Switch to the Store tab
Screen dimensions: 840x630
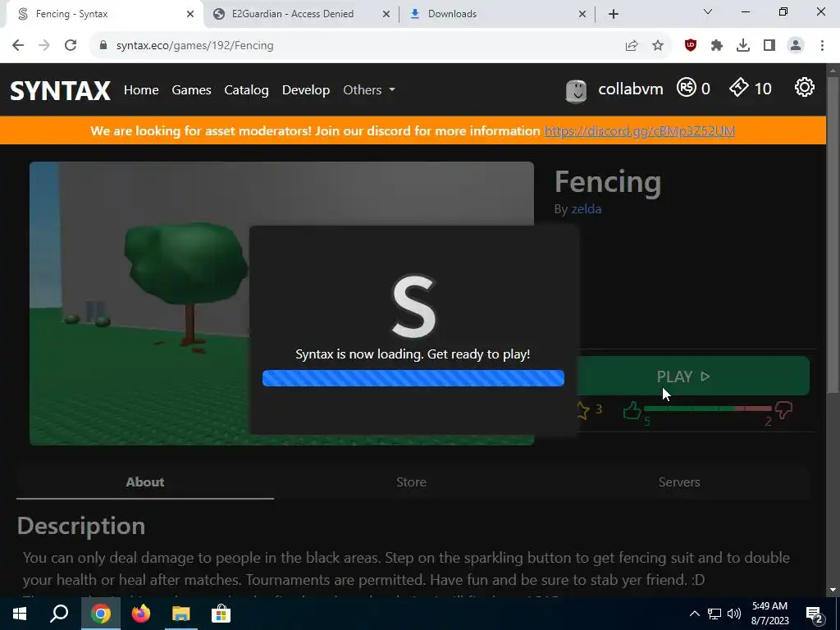[412, 482]
